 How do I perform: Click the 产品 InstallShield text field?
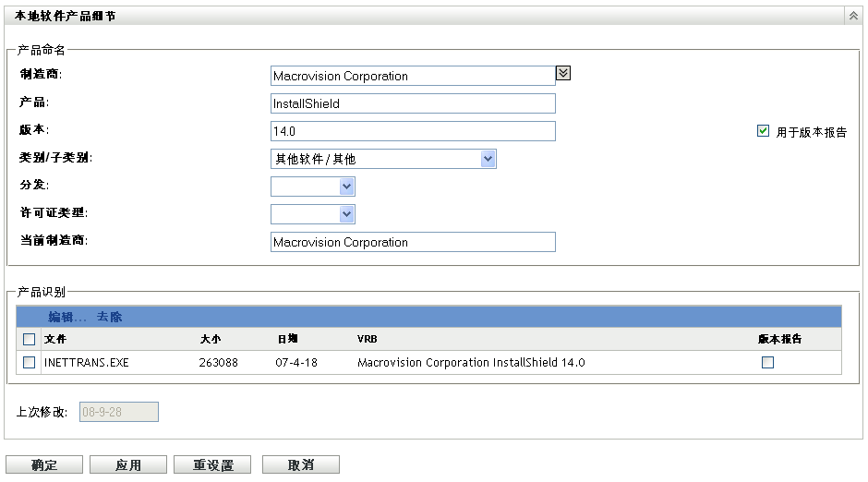(x=413, y=103)
